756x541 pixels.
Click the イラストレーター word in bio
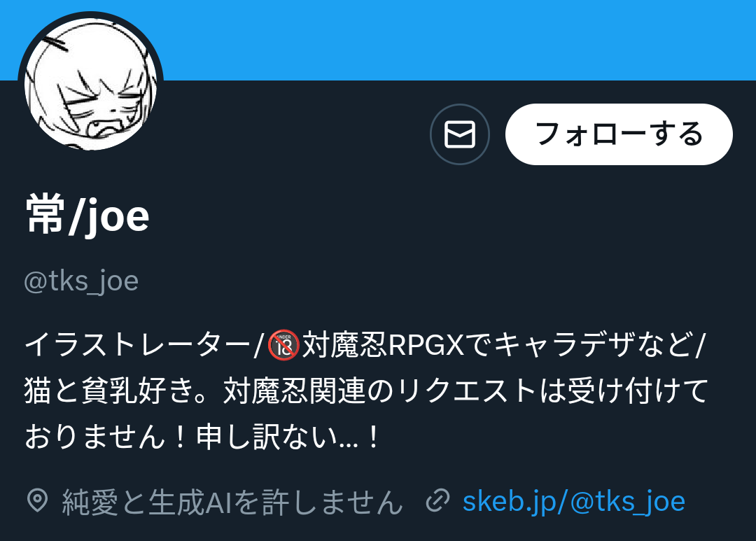point(138,345)
